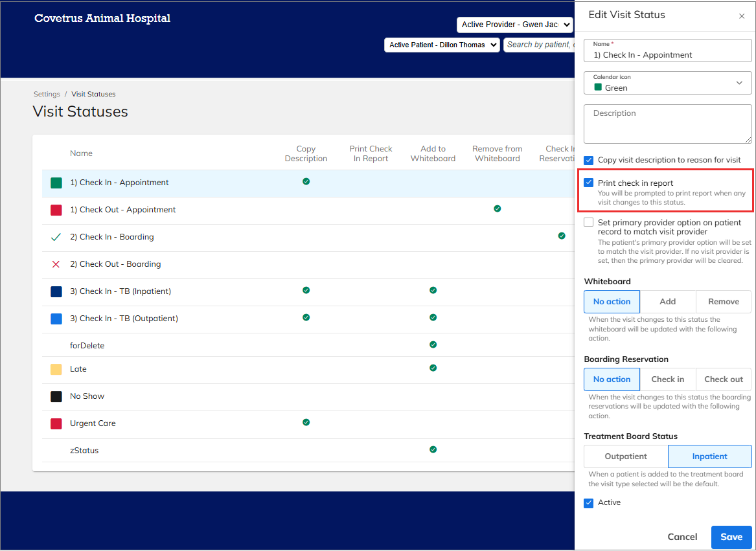Select Outpatient under Treatment Board Status
The height and width of the screenshot is (551, 756).
click(x=625, y=456)
